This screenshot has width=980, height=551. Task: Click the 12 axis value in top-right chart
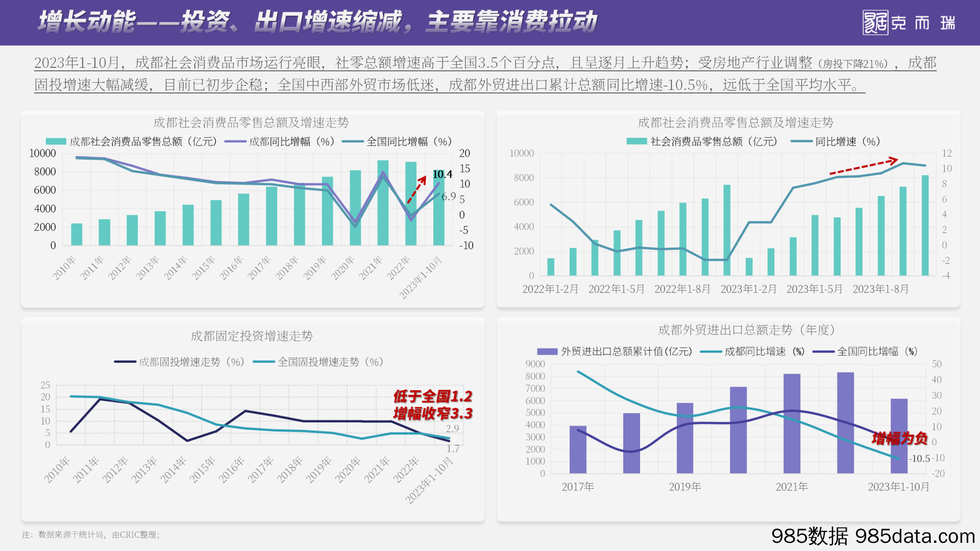947,153
